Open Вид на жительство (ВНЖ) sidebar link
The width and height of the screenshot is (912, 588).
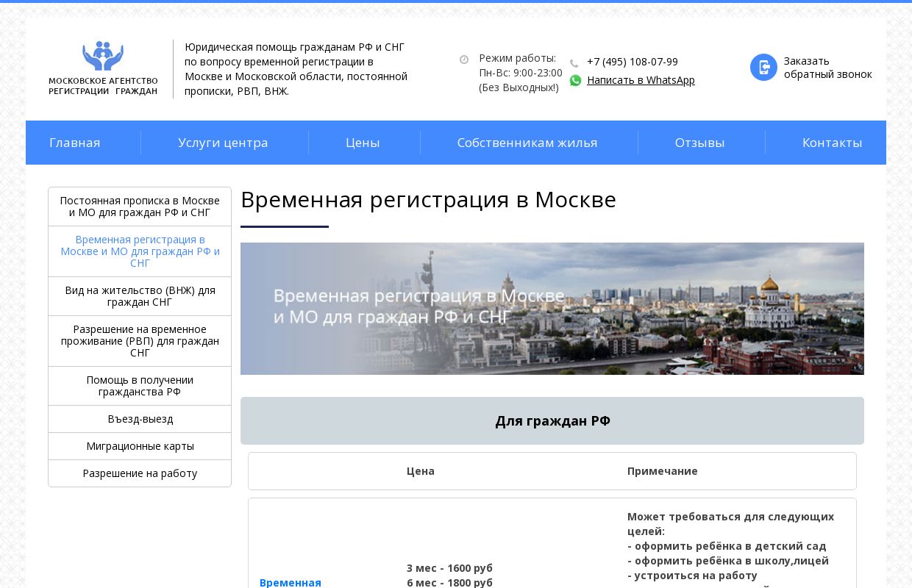pos(140,296)
